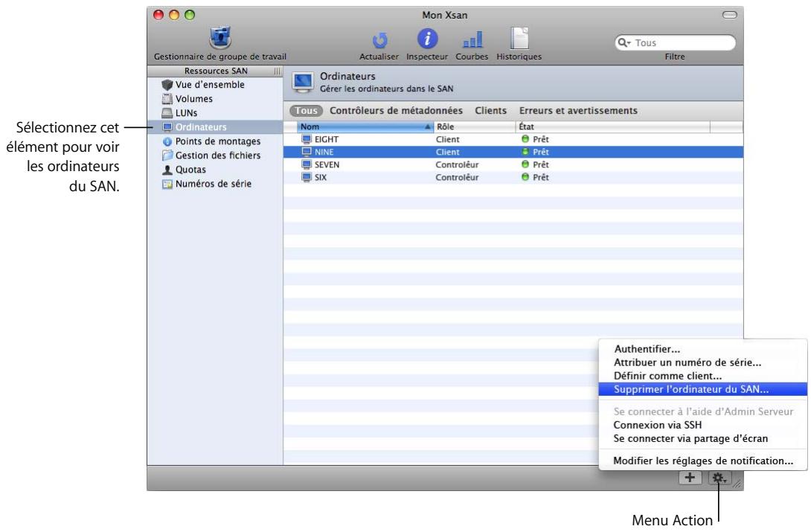Click the Gestion des fichiers folder icon
The height and width of the screenshot is (532, 811).
[167, 155]
